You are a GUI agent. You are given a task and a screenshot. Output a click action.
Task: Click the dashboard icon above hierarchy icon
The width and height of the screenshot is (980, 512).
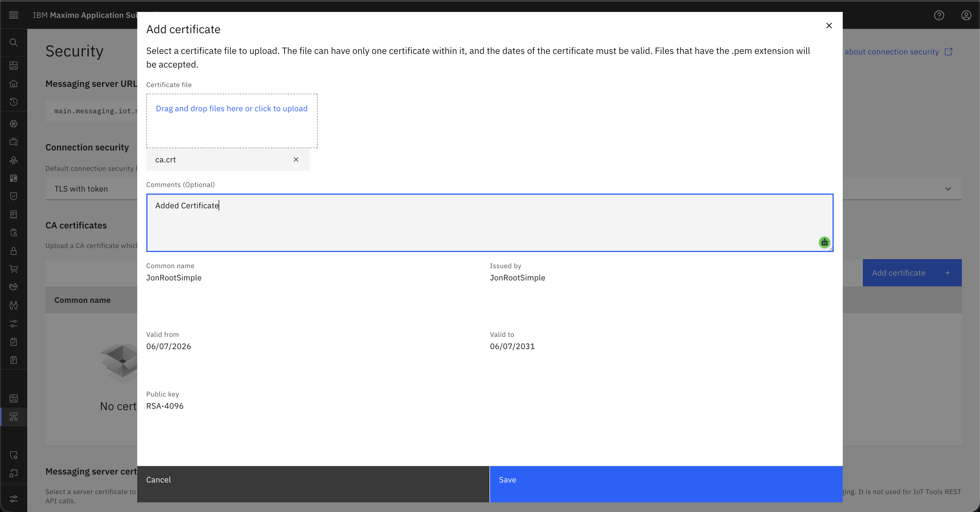coord(14,398)
